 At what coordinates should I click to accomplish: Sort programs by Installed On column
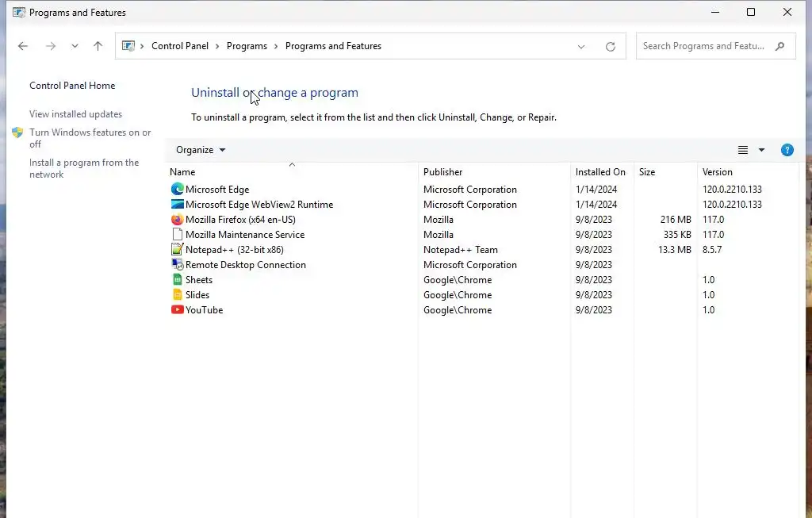point(600,172)
